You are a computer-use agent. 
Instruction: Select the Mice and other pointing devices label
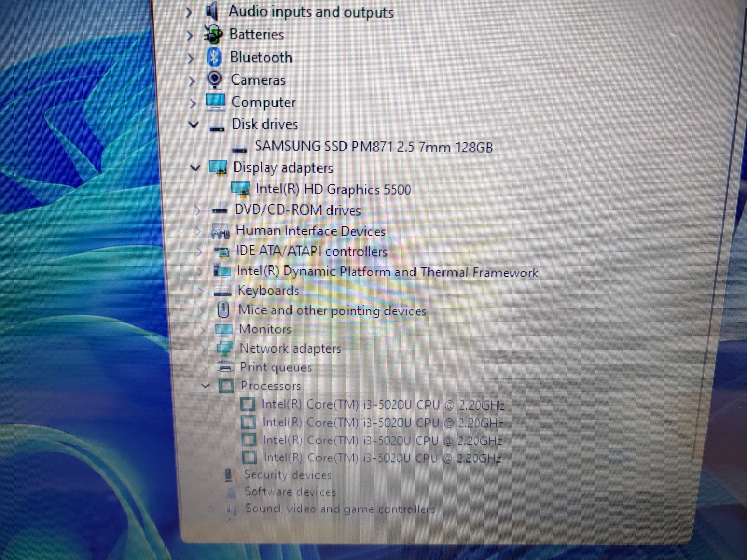(332, 310)
